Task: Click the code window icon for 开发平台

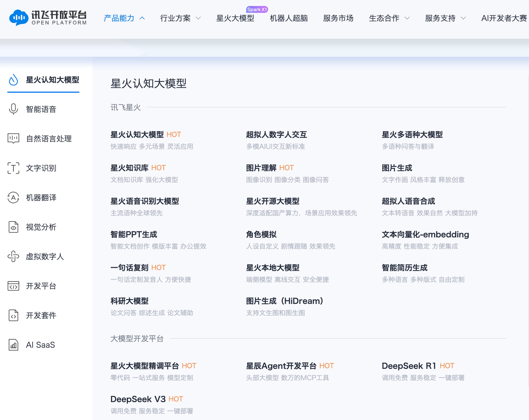Action: [13, 286]
